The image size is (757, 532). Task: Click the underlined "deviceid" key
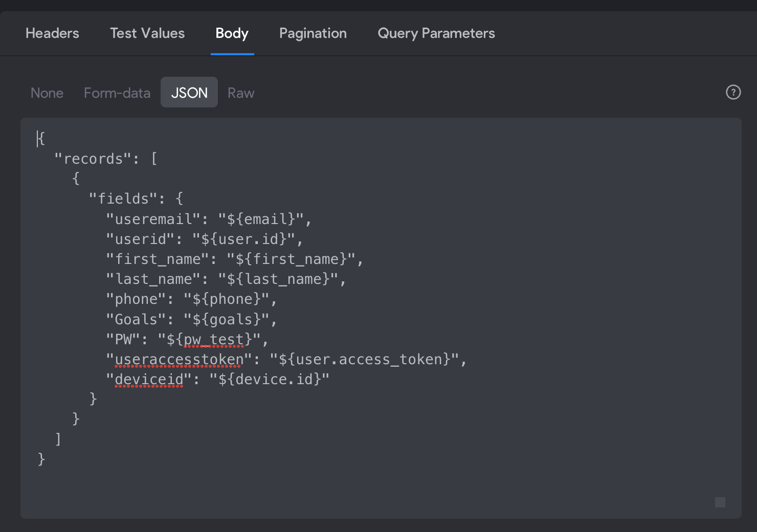(x=149, y=380)
